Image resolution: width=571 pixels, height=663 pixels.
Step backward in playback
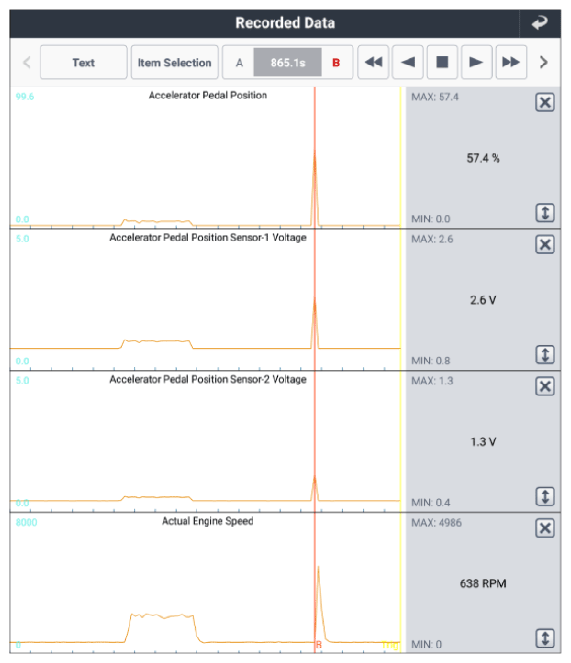click(408, 62)
